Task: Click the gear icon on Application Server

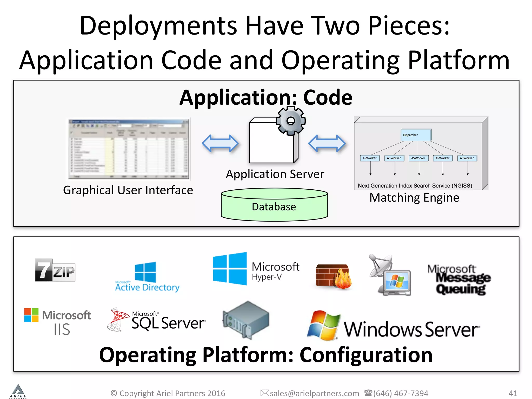Action: click(290, 121)
